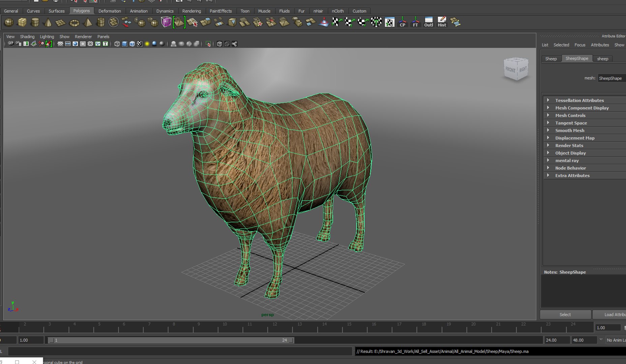Toggle smooth shade all in panel toolbar
The height and width of the screenshot is (364, 626).
pyautogui.click(x=125, y=44)
